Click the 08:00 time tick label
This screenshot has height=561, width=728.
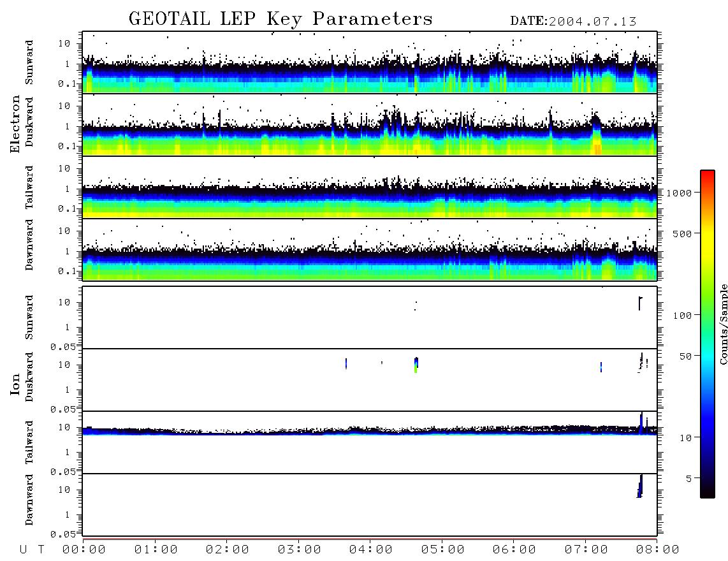[x=658, y=550]
